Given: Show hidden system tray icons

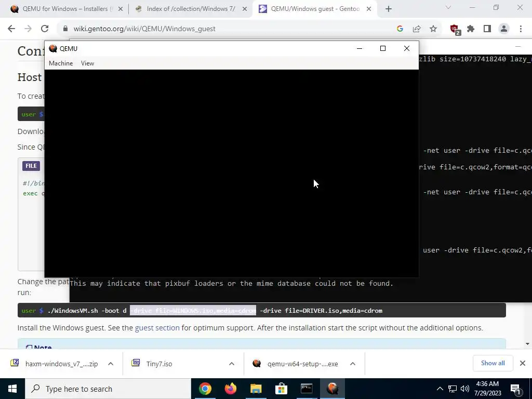Looking at the screenshot, I should click(x=440, y=389).
